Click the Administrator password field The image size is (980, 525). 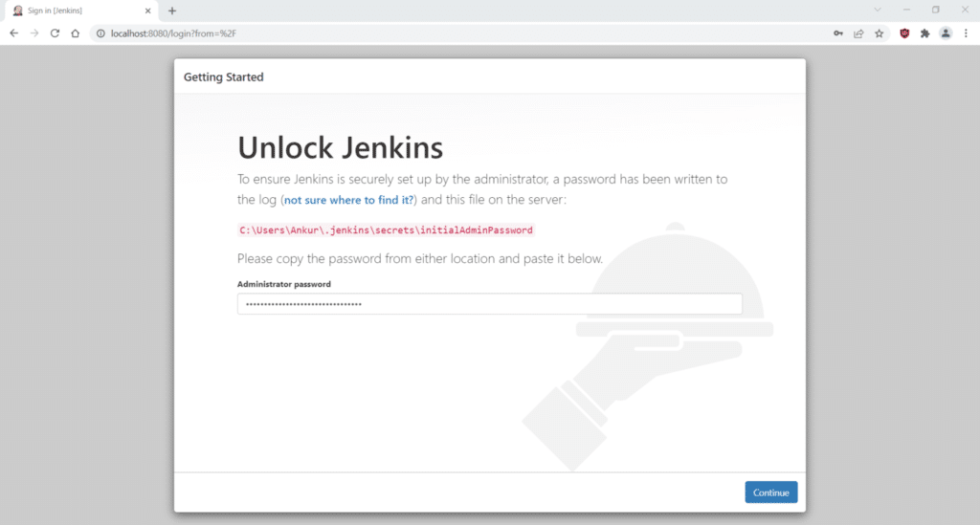(489, 304)
